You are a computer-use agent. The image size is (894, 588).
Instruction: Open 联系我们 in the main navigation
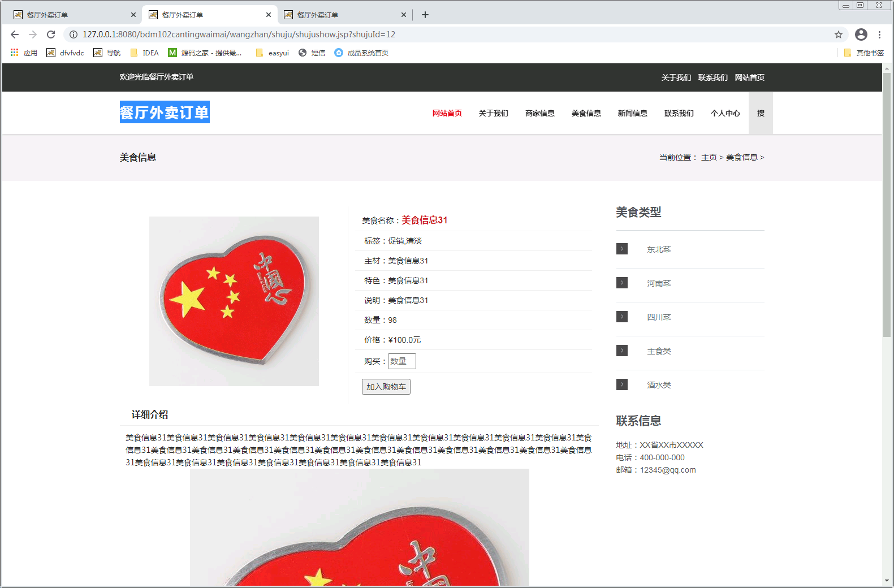679,113
